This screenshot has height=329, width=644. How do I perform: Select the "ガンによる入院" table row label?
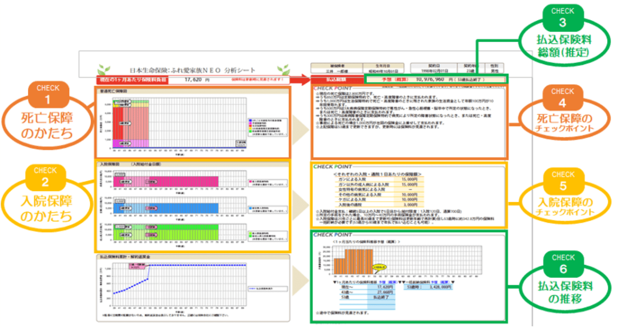pyautogui.click(x=352, y=179)
